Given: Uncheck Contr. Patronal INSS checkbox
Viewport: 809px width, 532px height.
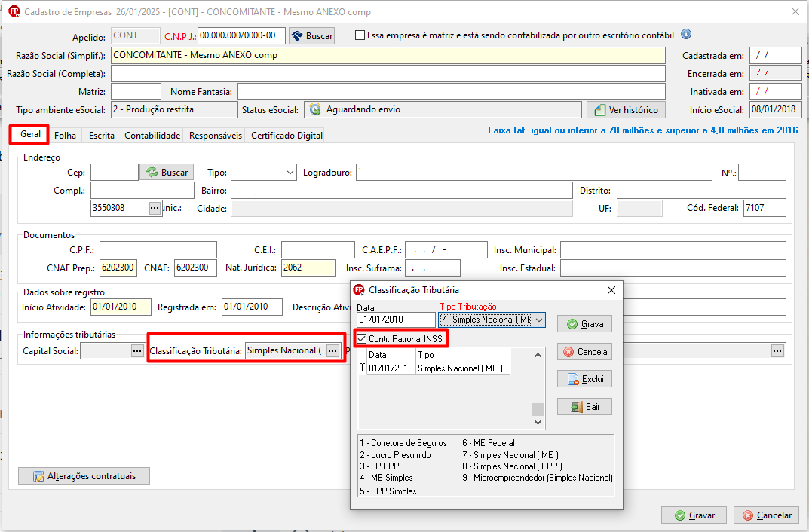Looking at the screenshot, I should coord(362,338).
